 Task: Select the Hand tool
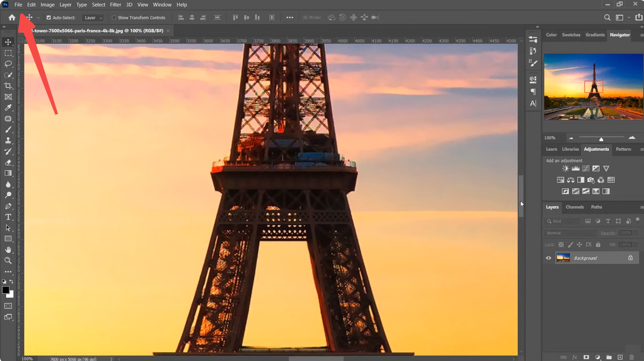(8, 249)
